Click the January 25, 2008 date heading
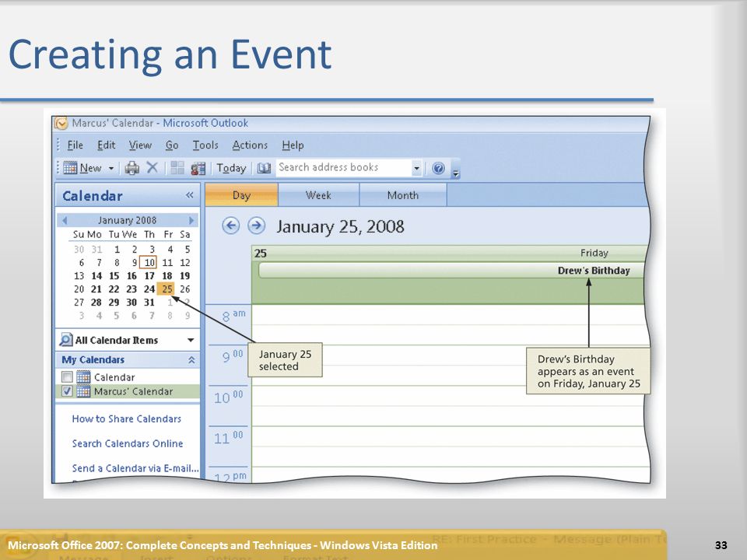Viewport: 747px width, 560px height. (340, 226)
